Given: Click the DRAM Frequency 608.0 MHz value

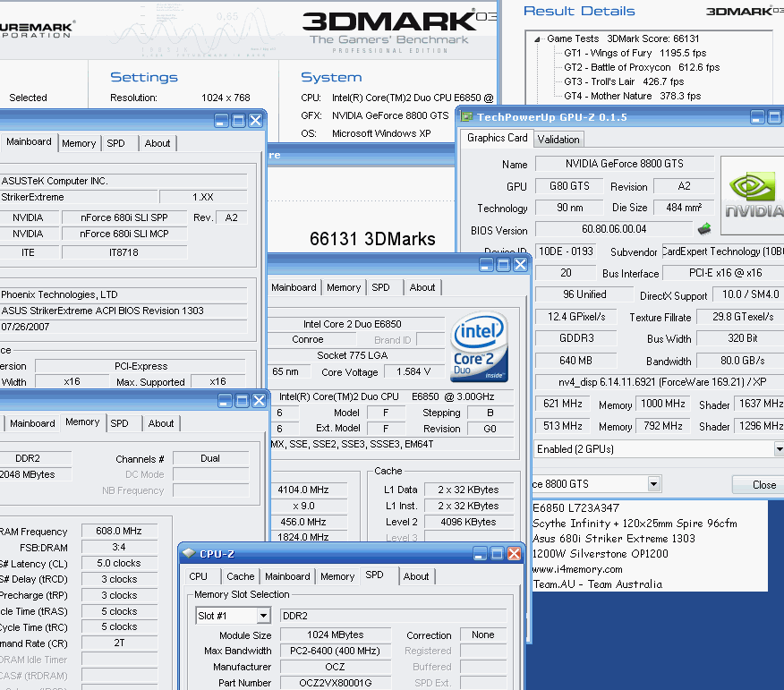Looking at the screenshot, I should (119, 531).
